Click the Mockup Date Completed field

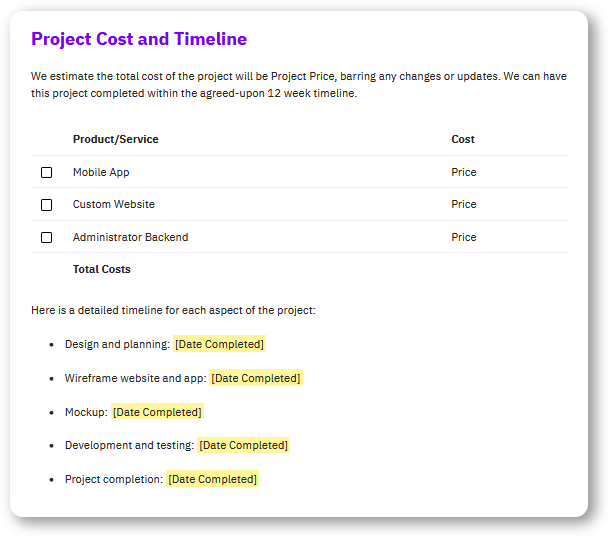pyautogui.click(x=157, y=412)
